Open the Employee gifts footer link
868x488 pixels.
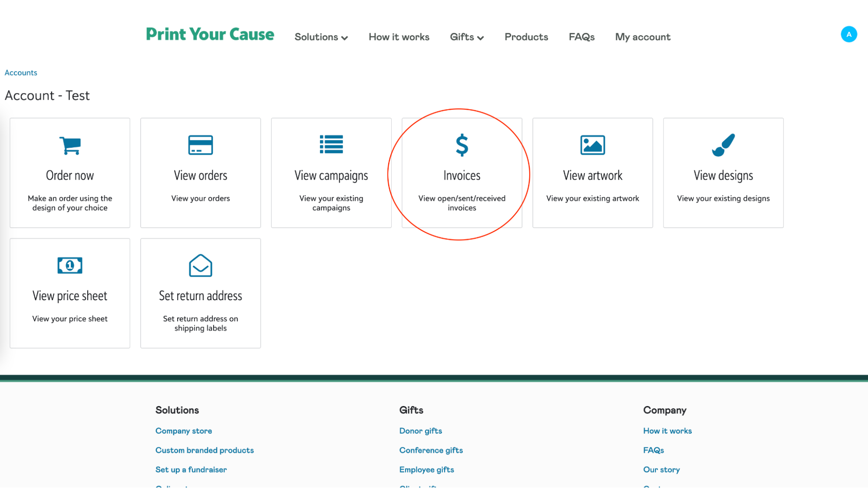[426, 470]
